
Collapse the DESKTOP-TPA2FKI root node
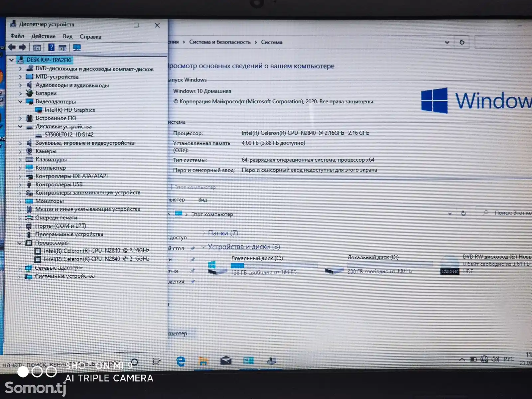pyautogui.click(x=11, y=60)
